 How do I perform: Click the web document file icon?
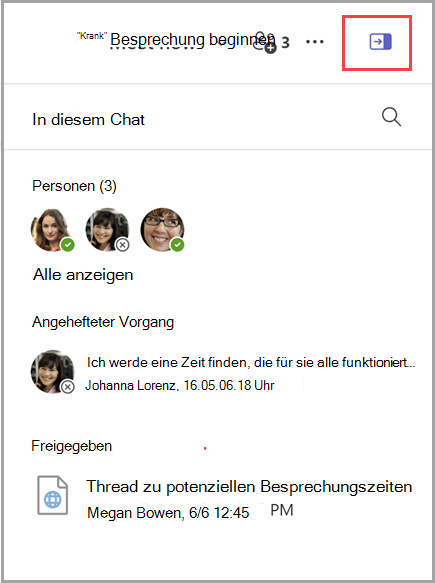[52, 495]
